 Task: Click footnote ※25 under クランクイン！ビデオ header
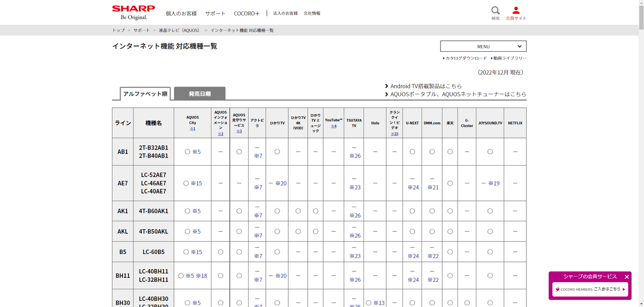395,134
